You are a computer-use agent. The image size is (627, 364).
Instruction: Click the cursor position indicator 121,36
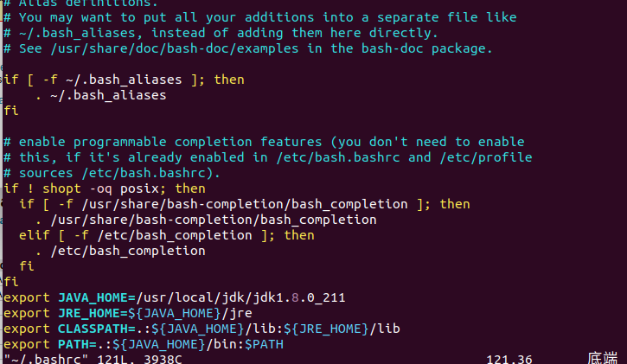click(509, 359)
